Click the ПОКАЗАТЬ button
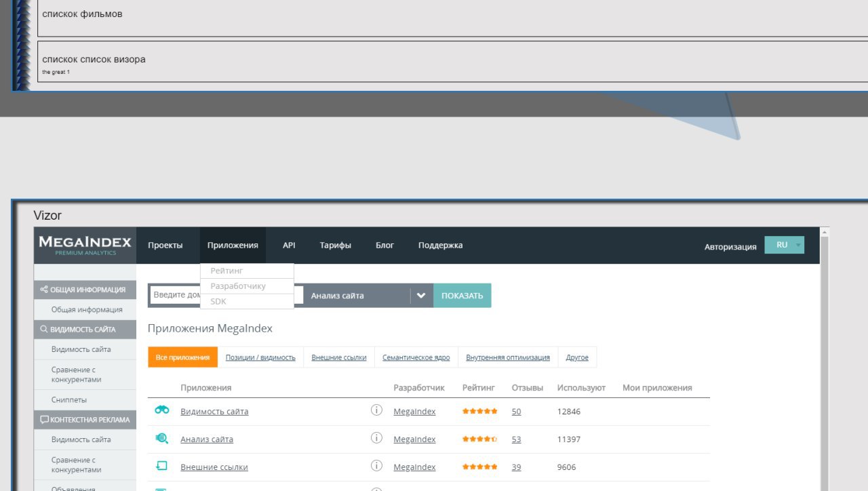This screenshot has width=868, height=491. 462,296
